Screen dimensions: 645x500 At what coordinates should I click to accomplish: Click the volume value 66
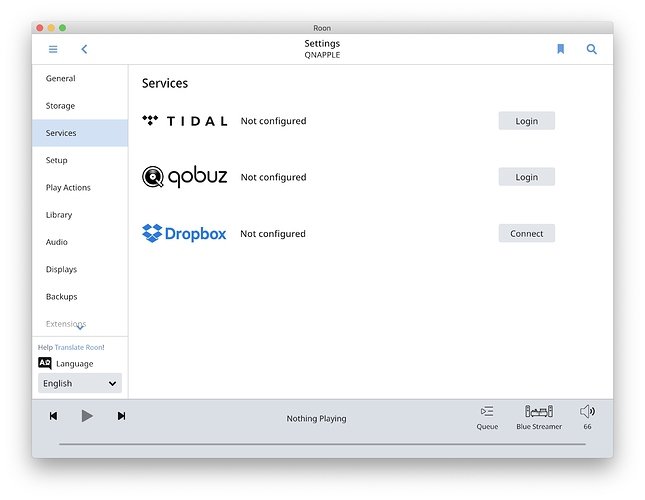587,426
